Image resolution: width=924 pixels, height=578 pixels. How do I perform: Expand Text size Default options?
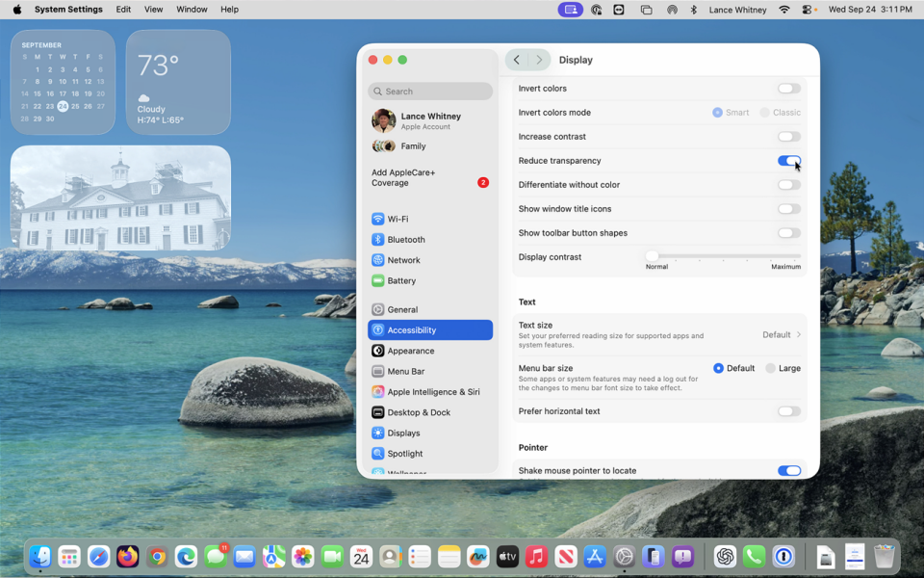[782, 335]
